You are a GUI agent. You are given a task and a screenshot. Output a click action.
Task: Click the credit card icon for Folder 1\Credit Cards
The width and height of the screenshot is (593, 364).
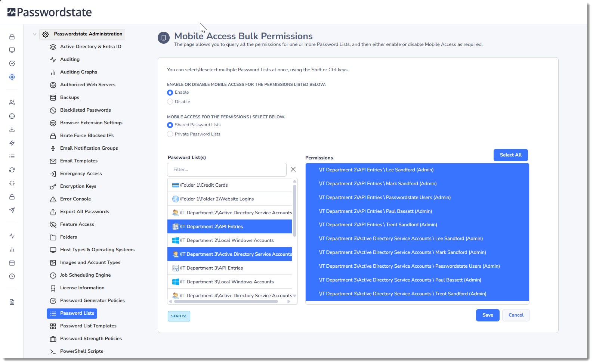[x=176, y=185]
